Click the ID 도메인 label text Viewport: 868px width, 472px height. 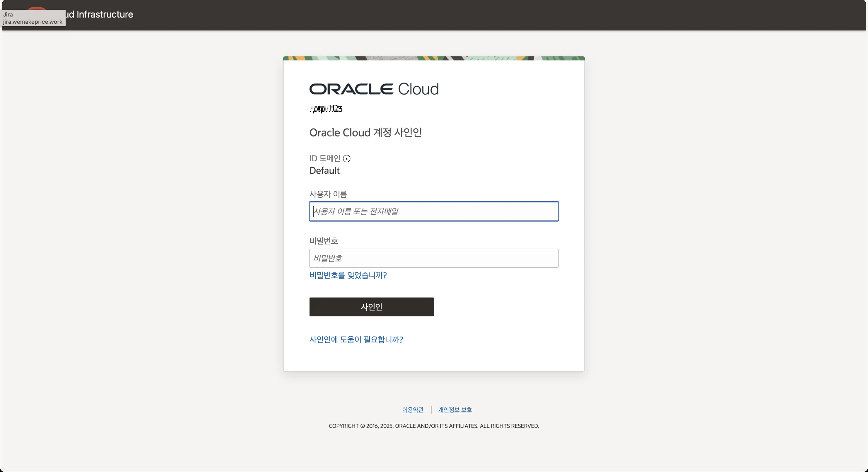point(325,158)
